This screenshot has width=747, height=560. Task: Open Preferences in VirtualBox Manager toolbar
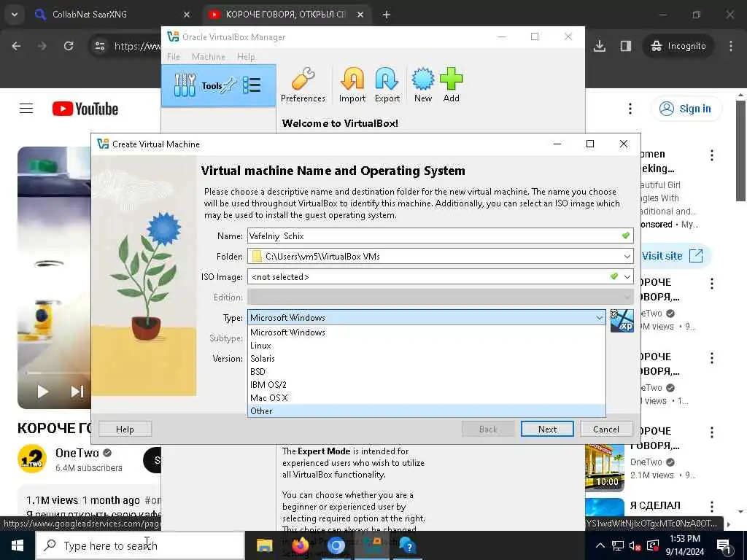(303, 85)
